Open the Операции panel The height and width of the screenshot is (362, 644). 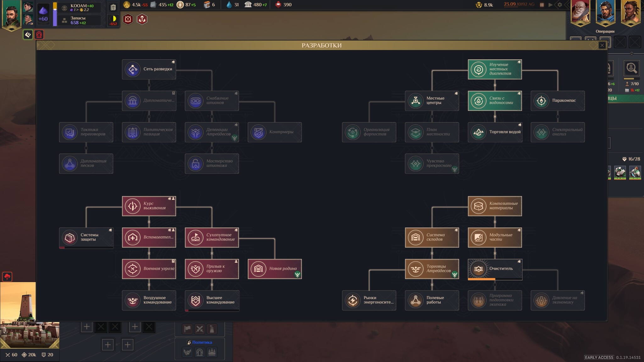click(605, 31)
